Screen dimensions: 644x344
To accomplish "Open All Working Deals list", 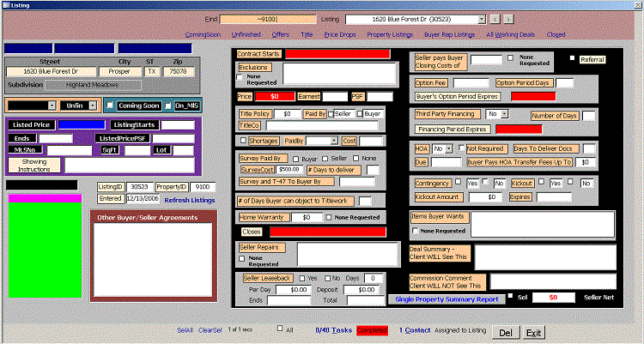I will 512,34.
